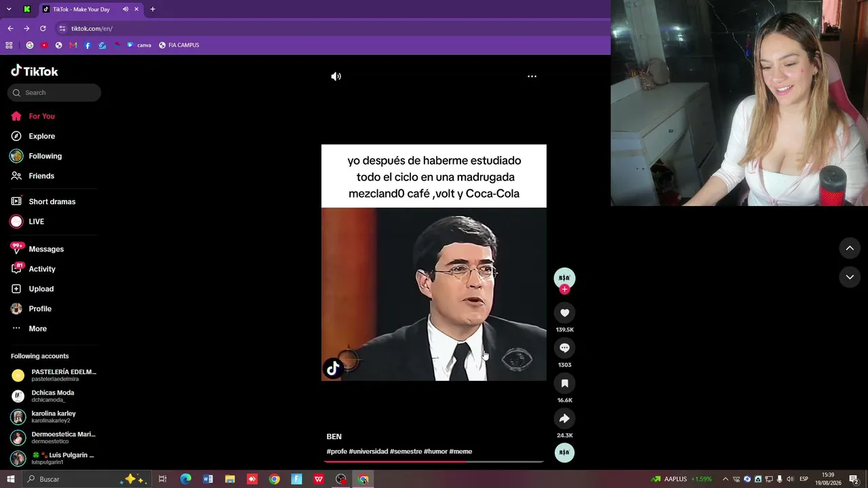Follow the creator with the plus badge
The image size is (868, 488).
pyautogui.click(x=564, y=289)
